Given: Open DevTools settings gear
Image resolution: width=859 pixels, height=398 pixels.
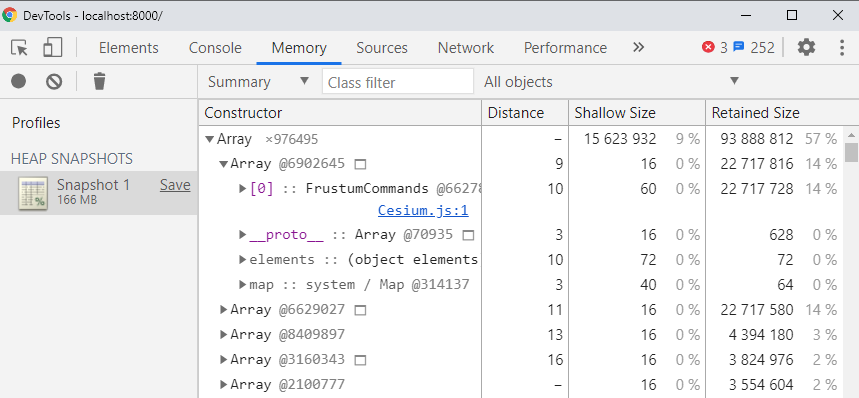Looking at the screenshot, I should click(x=806, y=48).
